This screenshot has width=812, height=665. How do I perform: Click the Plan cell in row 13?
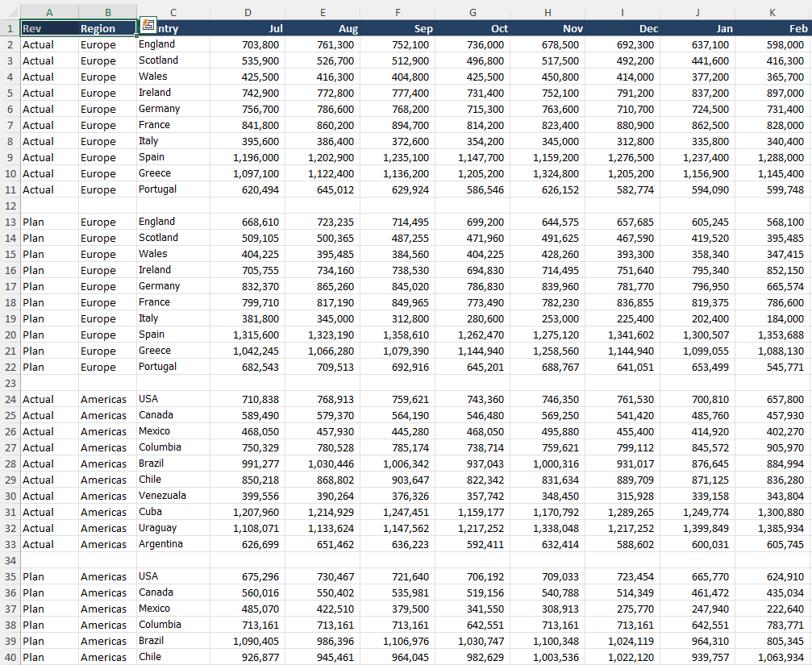click(50, 222)
